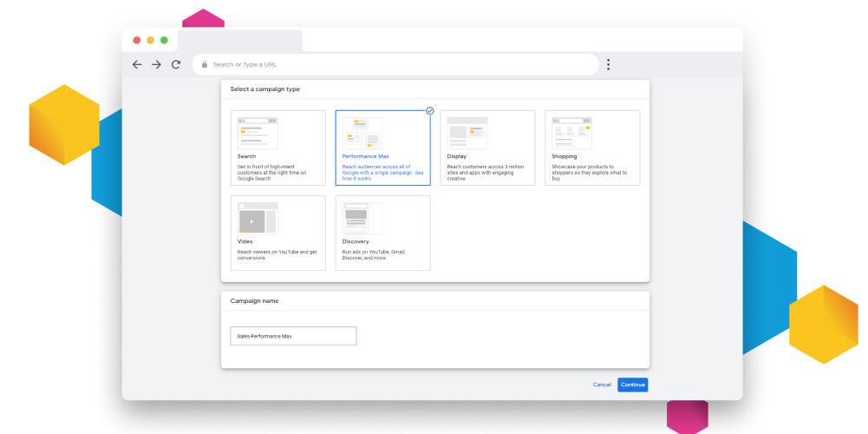Go back with the browser back arrow

coord(137,65)
